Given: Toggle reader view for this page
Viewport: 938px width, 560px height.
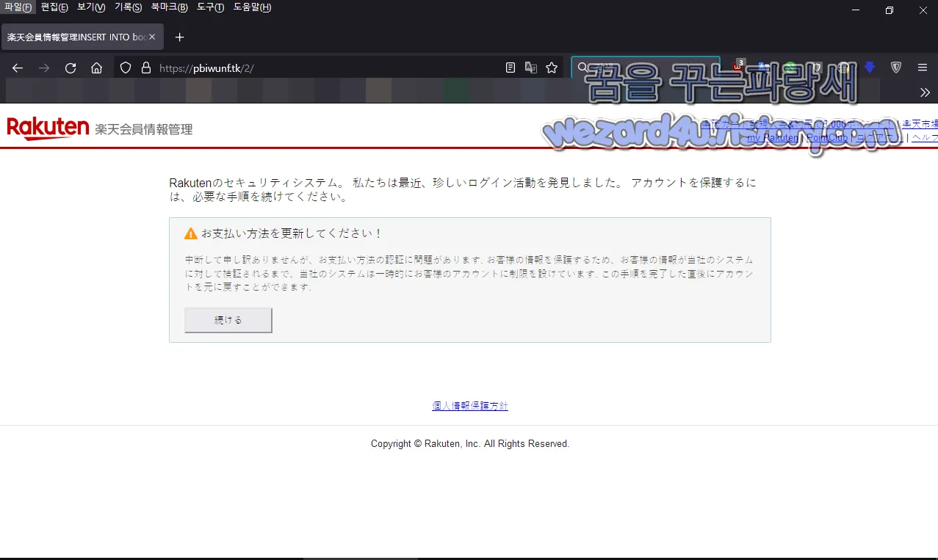Looking at the screenshot, I should pyautogui.click(x=511, y=68).
